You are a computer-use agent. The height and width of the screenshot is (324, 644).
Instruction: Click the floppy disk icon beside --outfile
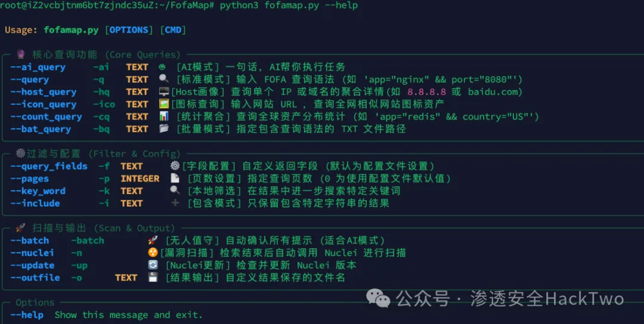[x=153, y=278]
